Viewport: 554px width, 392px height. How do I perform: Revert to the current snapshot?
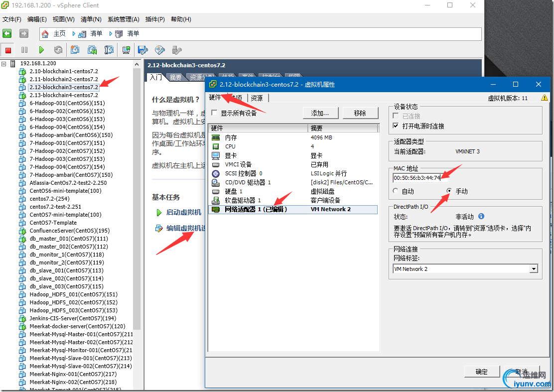coord(91,50)
